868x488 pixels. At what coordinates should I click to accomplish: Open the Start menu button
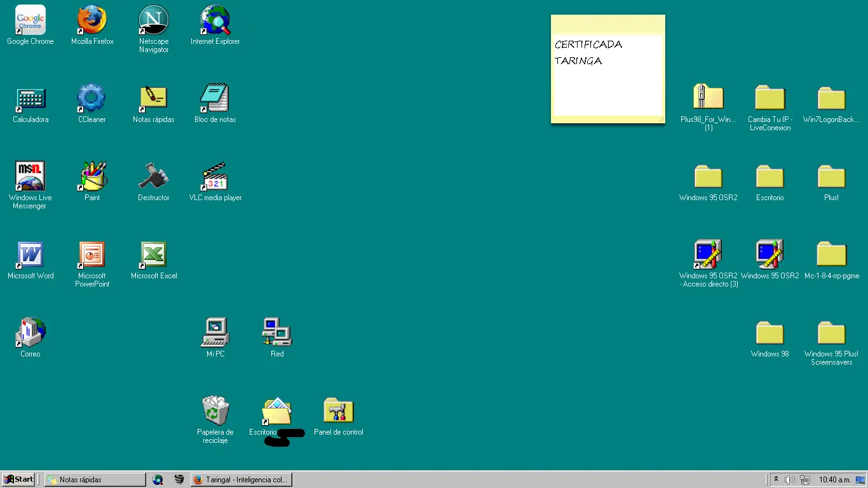click(18, 480)
